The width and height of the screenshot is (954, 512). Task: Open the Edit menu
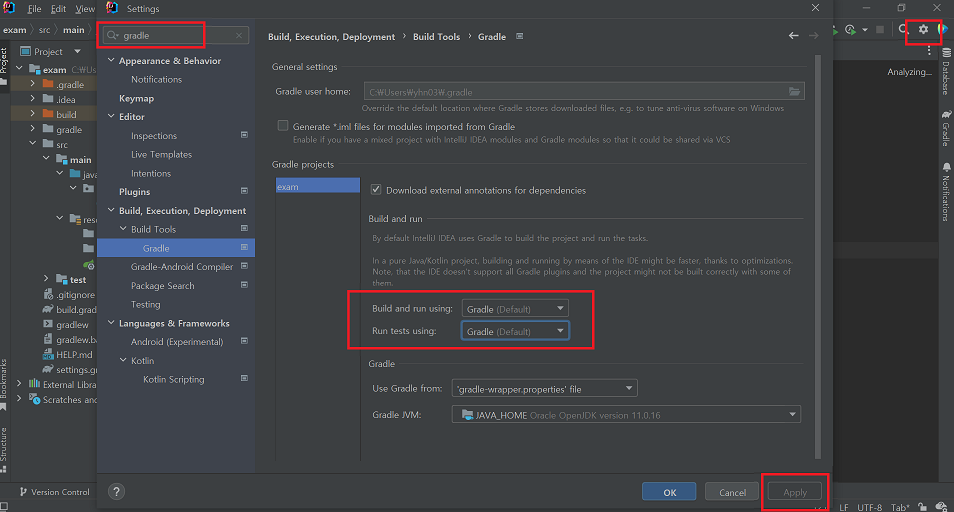click(x=58, y=9)
